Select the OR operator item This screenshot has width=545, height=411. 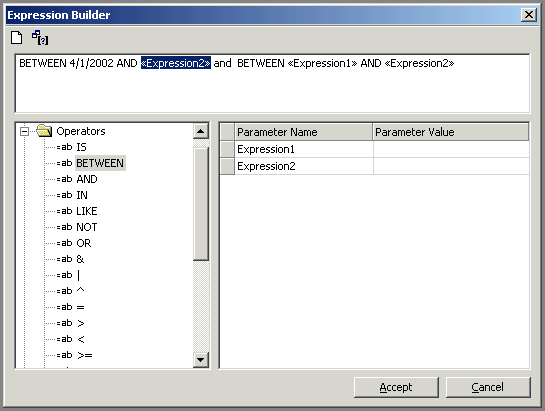coord(84,243)
